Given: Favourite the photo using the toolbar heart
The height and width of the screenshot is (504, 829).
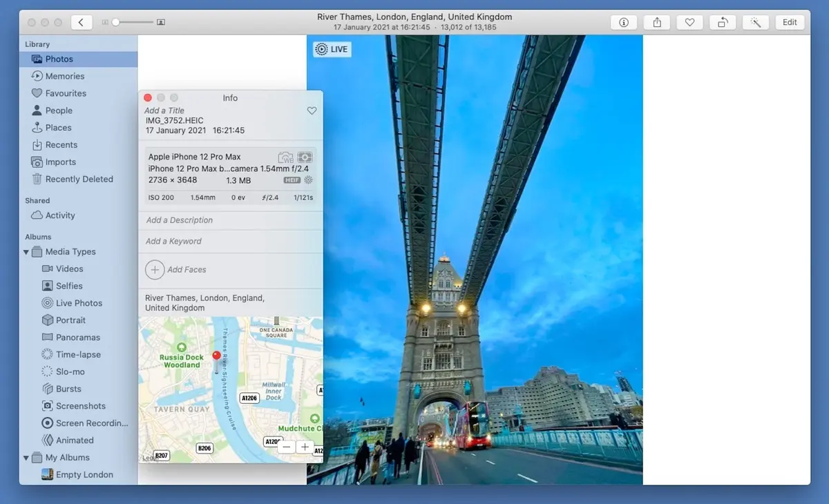Looking at the screenshot, I should pos(689,21).
